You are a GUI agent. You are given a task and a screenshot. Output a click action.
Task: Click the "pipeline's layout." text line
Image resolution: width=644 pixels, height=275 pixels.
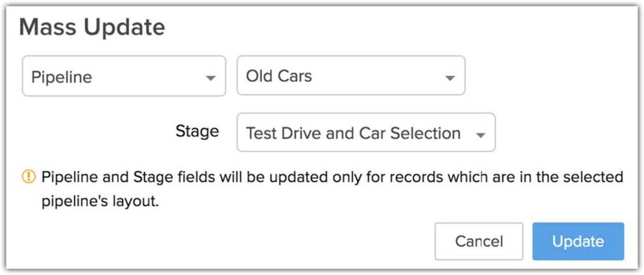pyautogui.click(x=100, y=201)
